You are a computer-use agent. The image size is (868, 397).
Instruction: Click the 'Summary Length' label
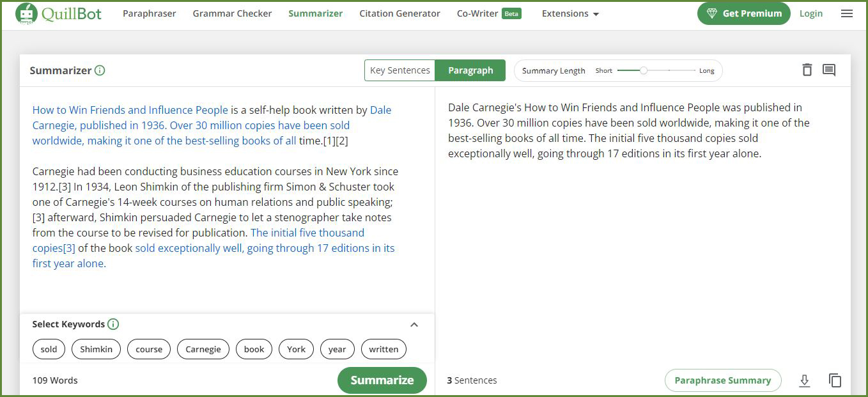[x=554, y=71]
